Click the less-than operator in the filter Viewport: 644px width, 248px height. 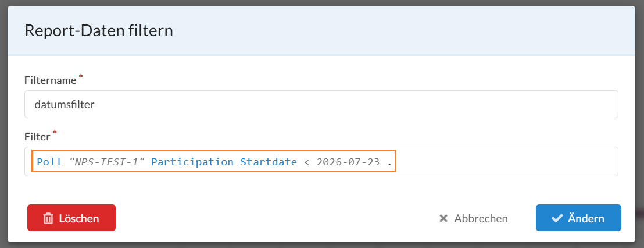[x=306, y=162]
